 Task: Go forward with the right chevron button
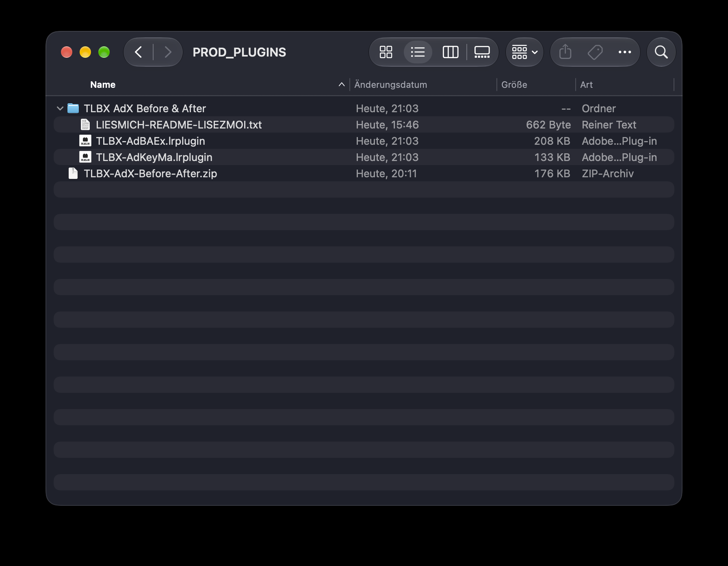pos(168,52)
